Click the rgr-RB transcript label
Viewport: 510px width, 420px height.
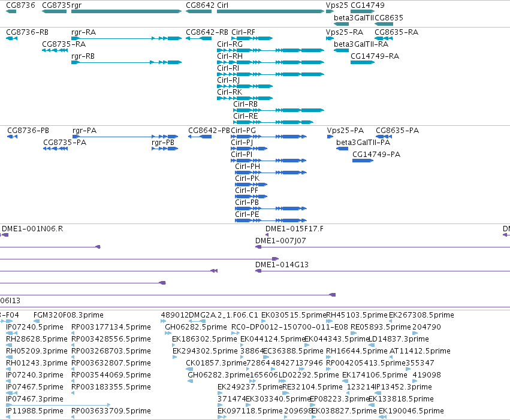(x=83, y=56)
